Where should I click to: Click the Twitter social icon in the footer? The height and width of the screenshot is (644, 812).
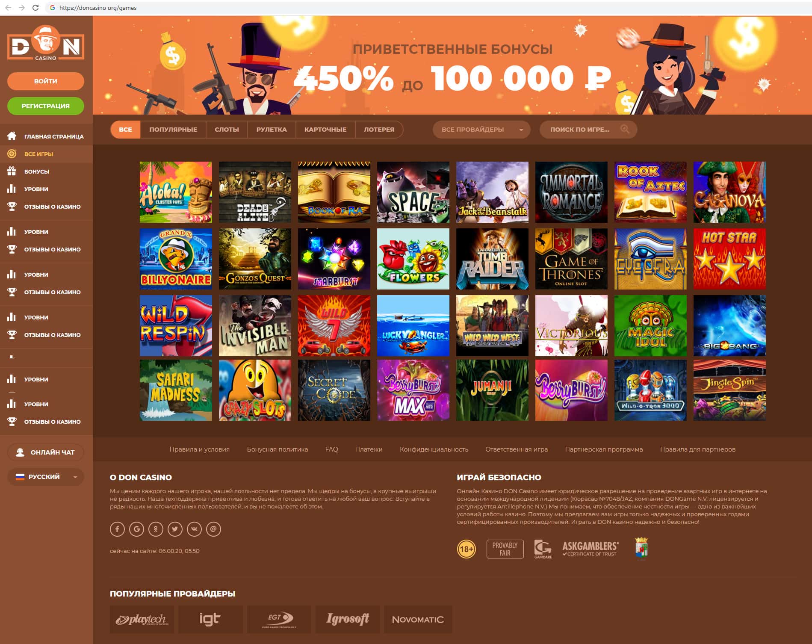[x=175, y=529]
